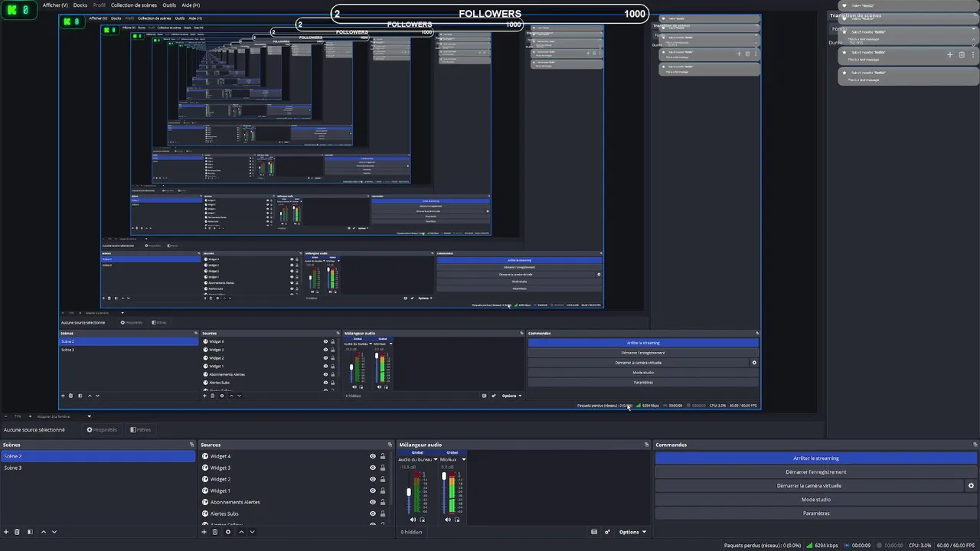Click the Sources list scrollbar
The width and height of the screenshot is (980, 551).
point(390,478)
